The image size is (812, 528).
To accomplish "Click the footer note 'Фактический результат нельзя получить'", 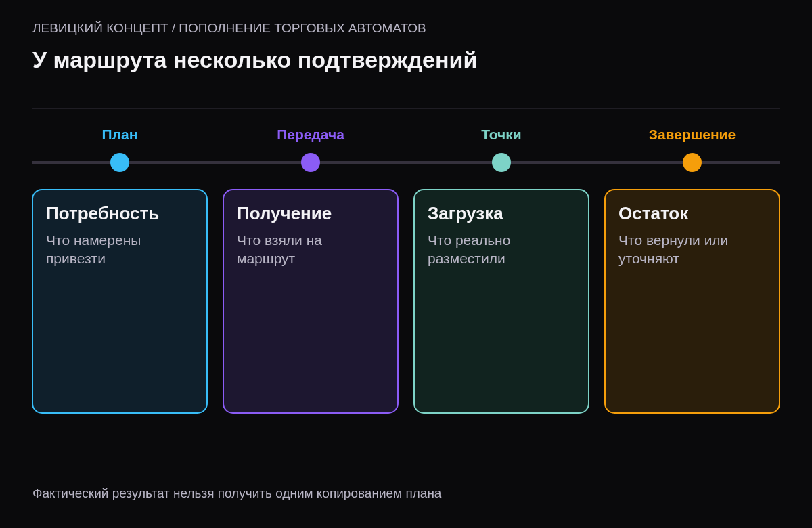I will point(152,493).
